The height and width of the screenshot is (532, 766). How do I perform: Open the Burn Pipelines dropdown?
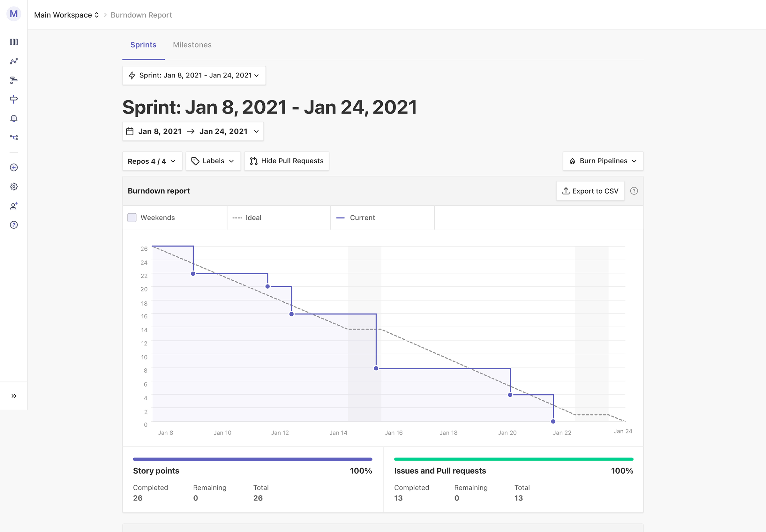tap(603, 161)
